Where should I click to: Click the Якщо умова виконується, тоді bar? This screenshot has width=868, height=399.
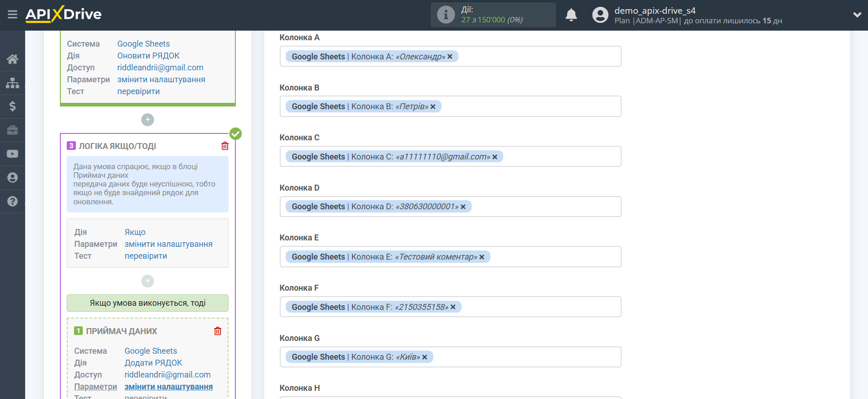(148, 303)
